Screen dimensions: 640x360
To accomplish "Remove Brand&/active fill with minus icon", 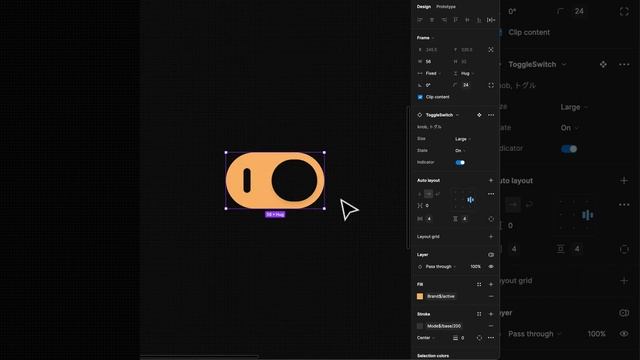I will pos(491,296).
